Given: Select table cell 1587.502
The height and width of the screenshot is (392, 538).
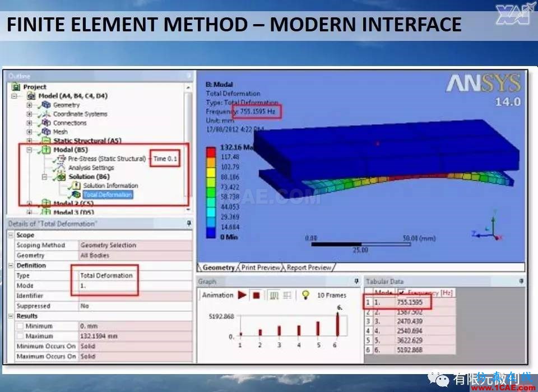Looking at the screenshot, I should click(x=425, y=312).
